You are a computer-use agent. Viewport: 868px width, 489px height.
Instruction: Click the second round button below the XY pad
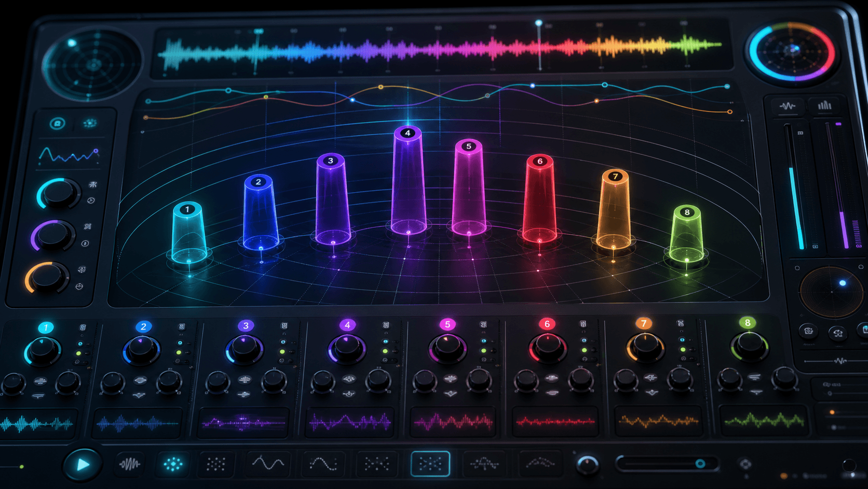point(837,333)
